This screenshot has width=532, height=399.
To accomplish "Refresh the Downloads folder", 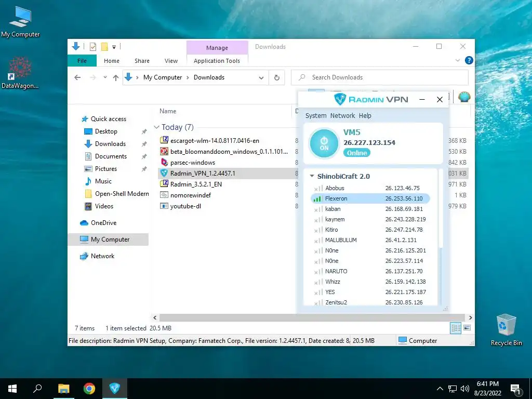I will pos(277,78).
